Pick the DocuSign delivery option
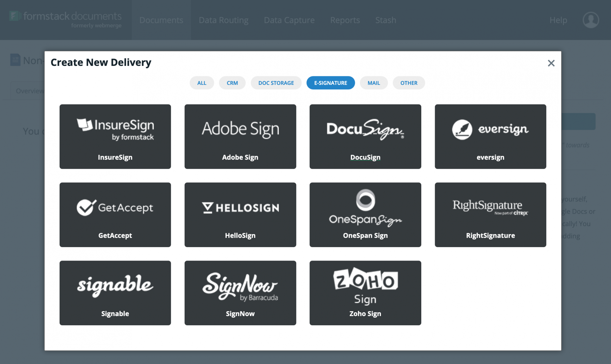 (365, 136)
